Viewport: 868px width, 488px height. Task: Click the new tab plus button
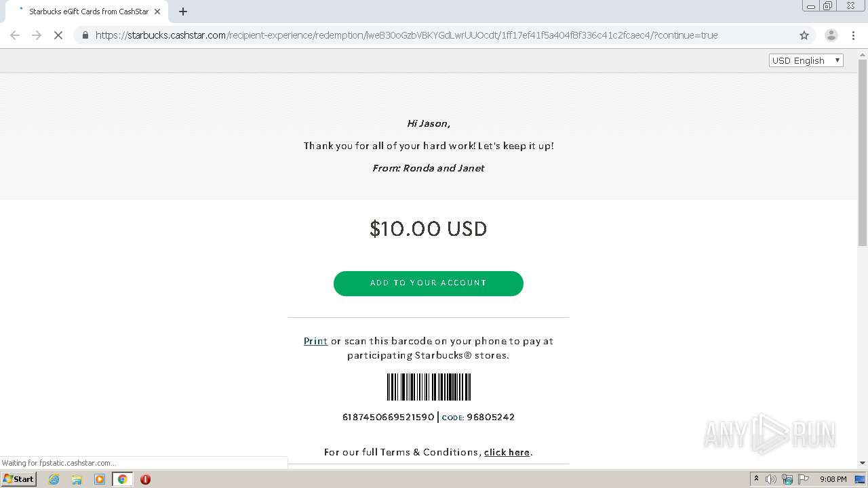[183, 12]
